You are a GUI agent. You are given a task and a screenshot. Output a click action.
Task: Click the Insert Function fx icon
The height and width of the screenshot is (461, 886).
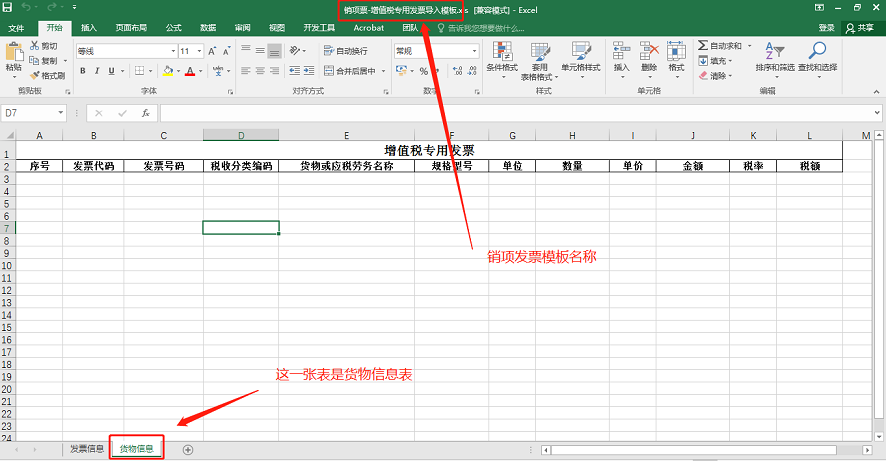[146, 113]
